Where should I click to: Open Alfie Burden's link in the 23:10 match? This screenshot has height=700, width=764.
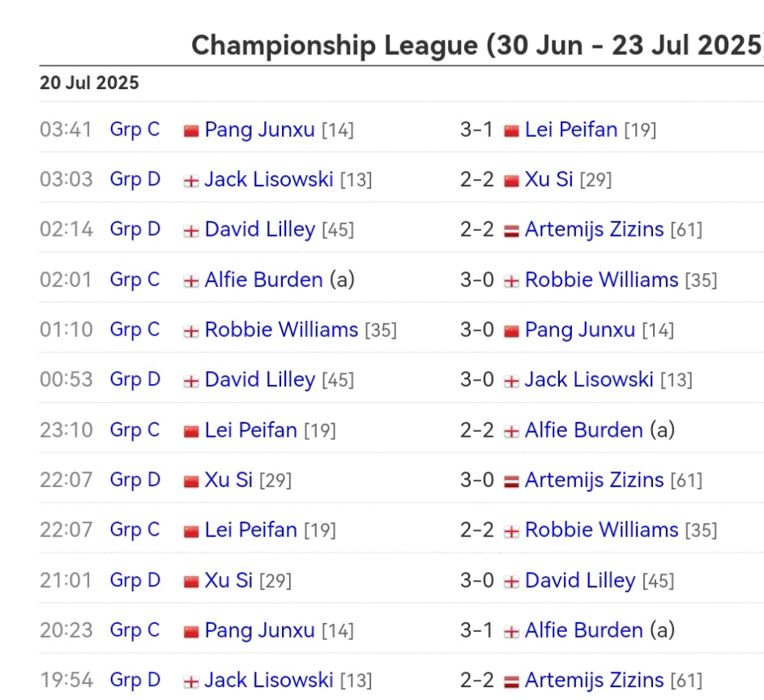click(583, 429)
